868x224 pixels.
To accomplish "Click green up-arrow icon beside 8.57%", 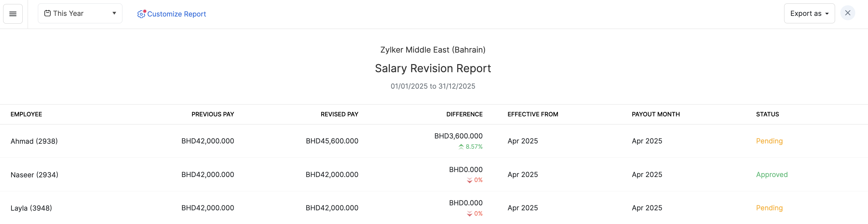I will click(461, 147).
